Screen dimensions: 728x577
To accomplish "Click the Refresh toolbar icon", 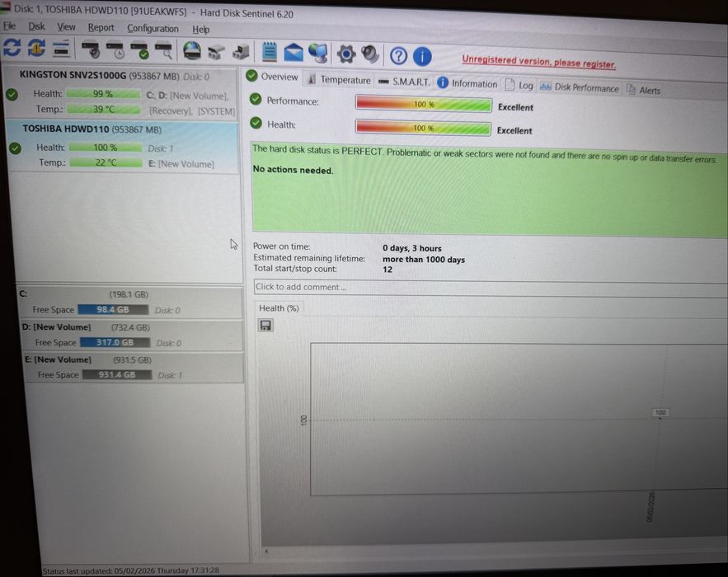I will click(x=12, y=47).
